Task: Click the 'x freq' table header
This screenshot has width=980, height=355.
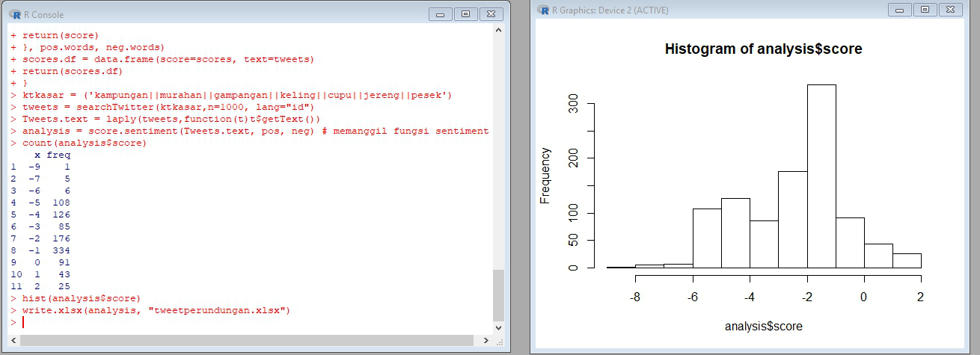Action: tap(52, 155)
